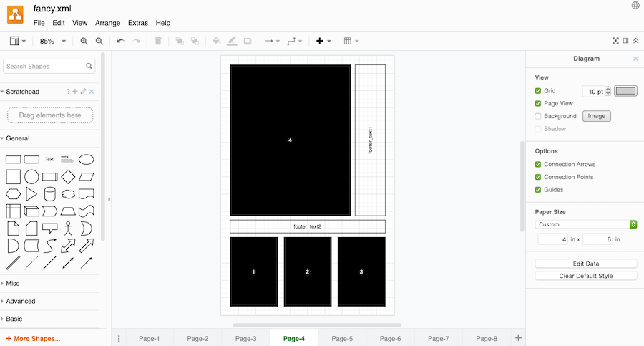Toggle the format panel icon
Screen dimensions: 644x346
625,41
